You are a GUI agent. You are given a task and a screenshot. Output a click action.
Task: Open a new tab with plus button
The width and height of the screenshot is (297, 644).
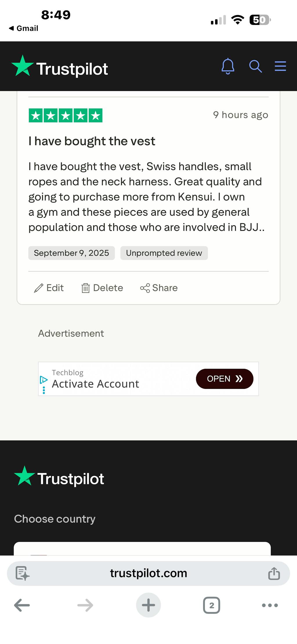[x=148, y=605]
